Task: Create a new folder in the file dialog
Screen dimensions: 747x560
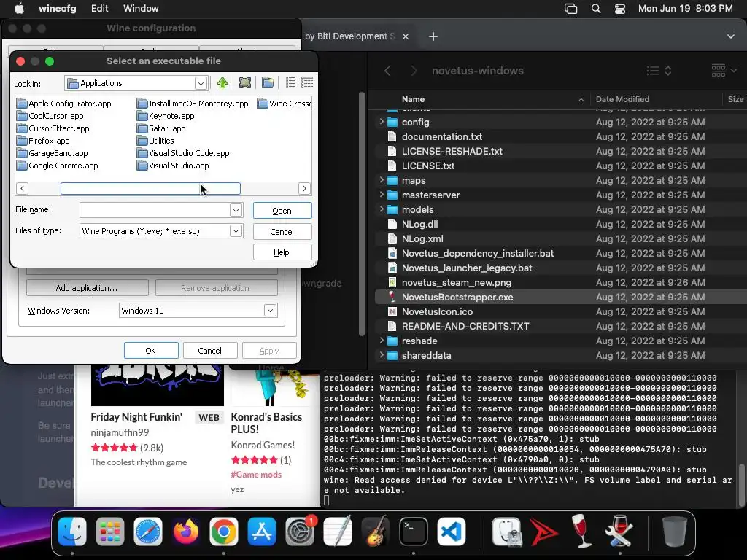Action: point(268,83)
